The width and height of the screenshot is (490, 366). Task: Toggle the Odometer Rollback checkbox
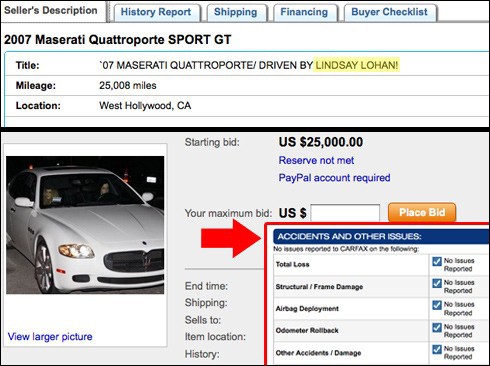pos(437,328)
